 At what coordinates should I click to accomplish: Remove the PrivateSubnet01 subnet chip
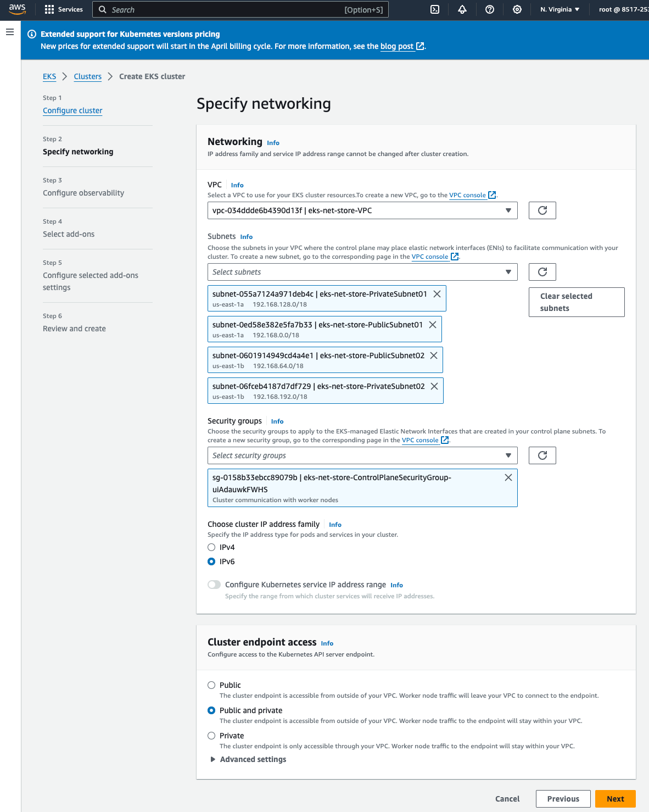pyautogui.click(x=437, y=294)
